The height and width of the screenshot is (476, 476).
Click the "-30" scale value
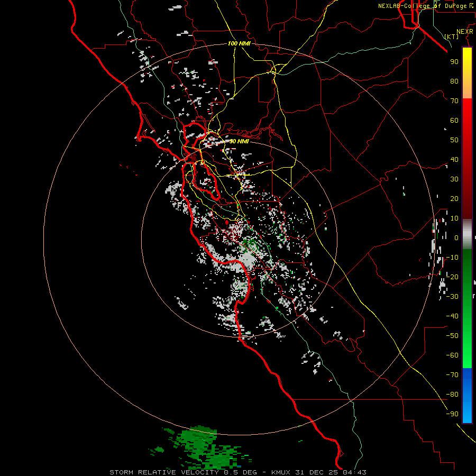click(452, 297)
